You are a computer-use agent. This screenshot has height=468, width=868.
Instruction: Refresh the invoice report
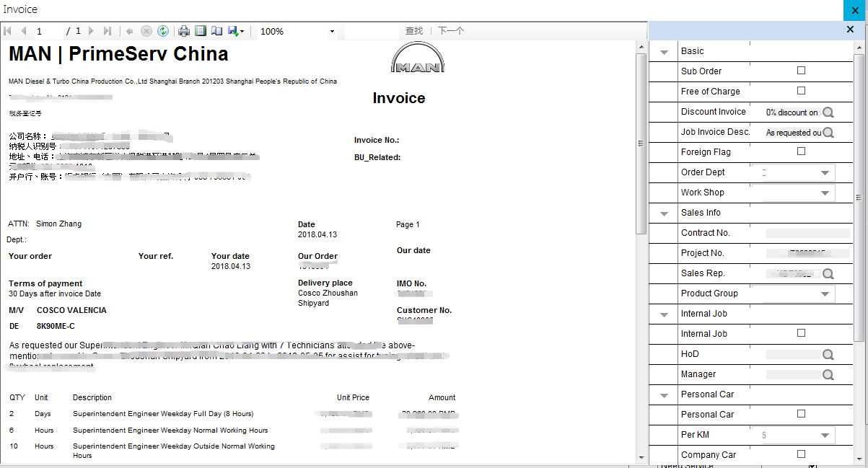coord(163,31)
